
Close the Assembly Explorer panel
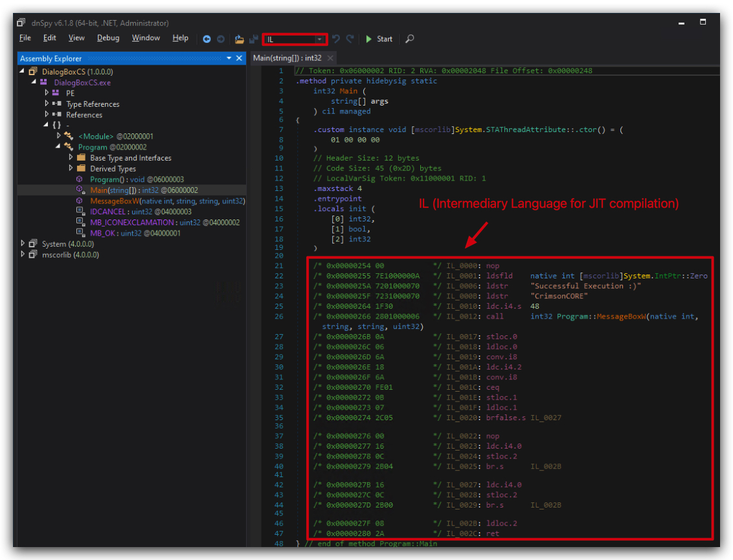(x=239, y=58)
